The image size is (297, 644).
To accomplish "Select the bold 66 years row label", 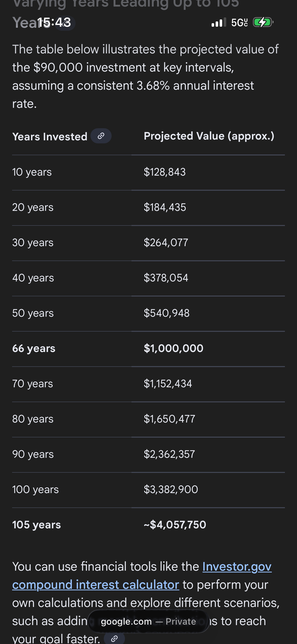I will (x=34, y=348).
